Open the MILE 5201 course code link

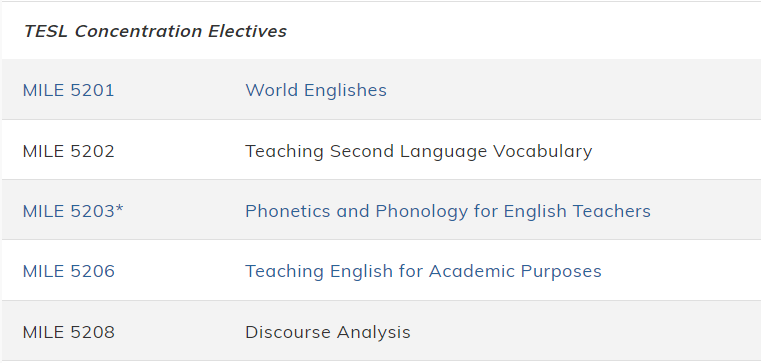click(68, 90)
